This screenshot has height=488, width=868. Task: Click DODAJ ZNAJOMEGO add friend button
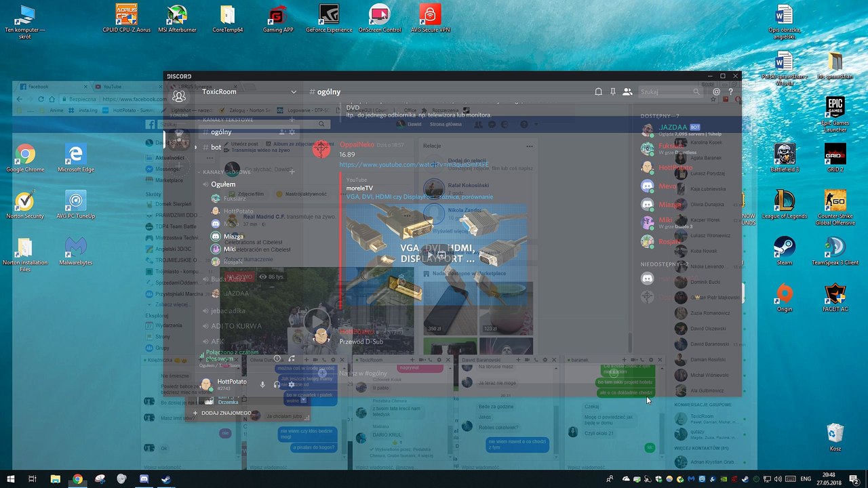coord(222,413)
